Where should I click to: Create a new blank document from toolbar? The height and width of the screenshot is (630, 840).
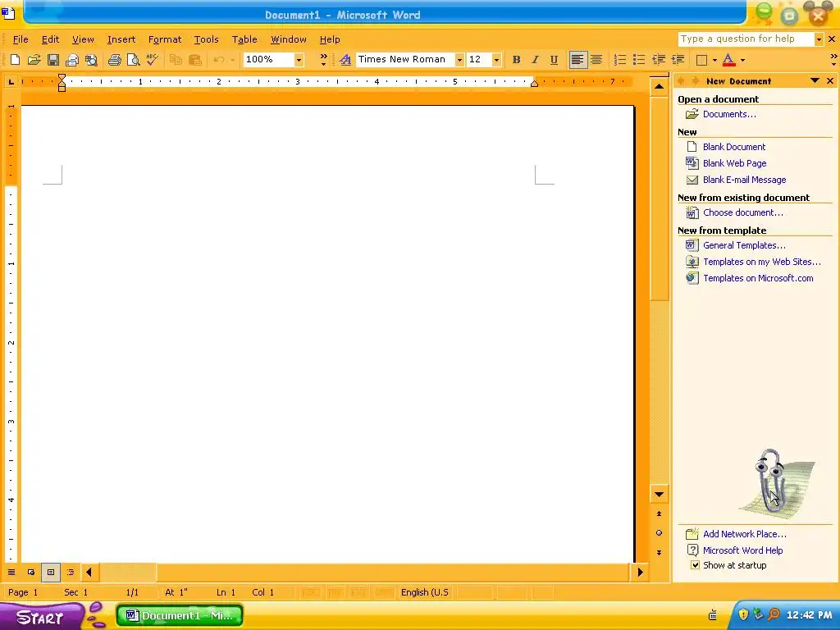pos(15,60)
